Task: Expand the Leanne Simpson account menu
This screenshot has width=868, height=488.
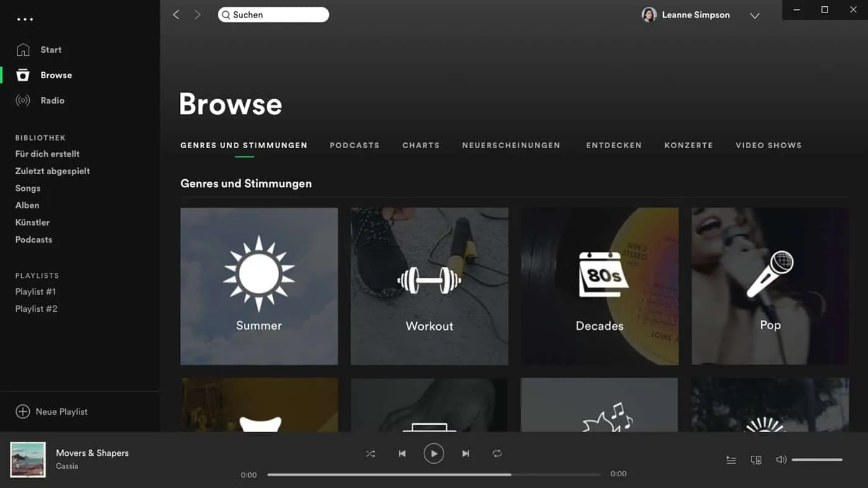Action: click(754, 16)
